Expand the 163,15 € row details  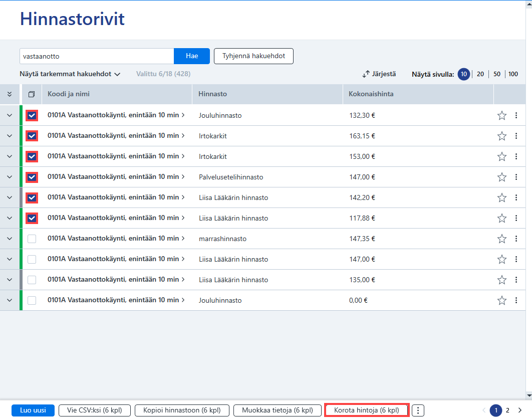(10, 136)
